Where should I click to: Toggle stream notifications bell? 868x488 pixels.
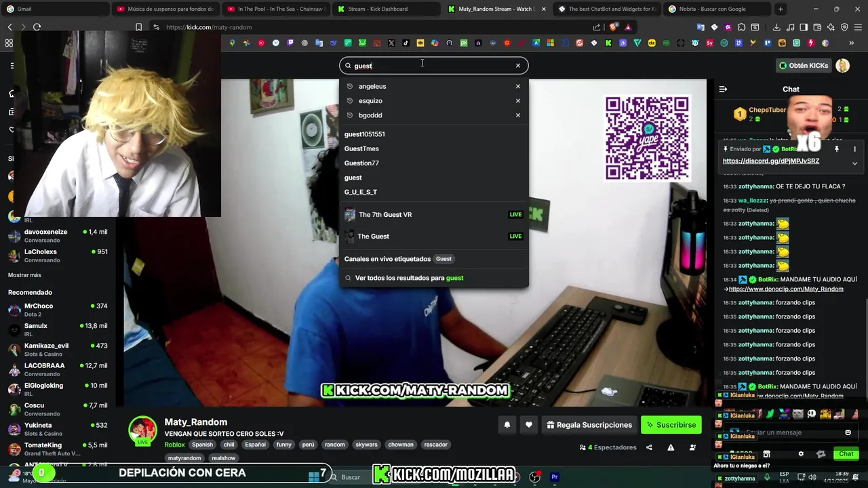coord(507,425)
